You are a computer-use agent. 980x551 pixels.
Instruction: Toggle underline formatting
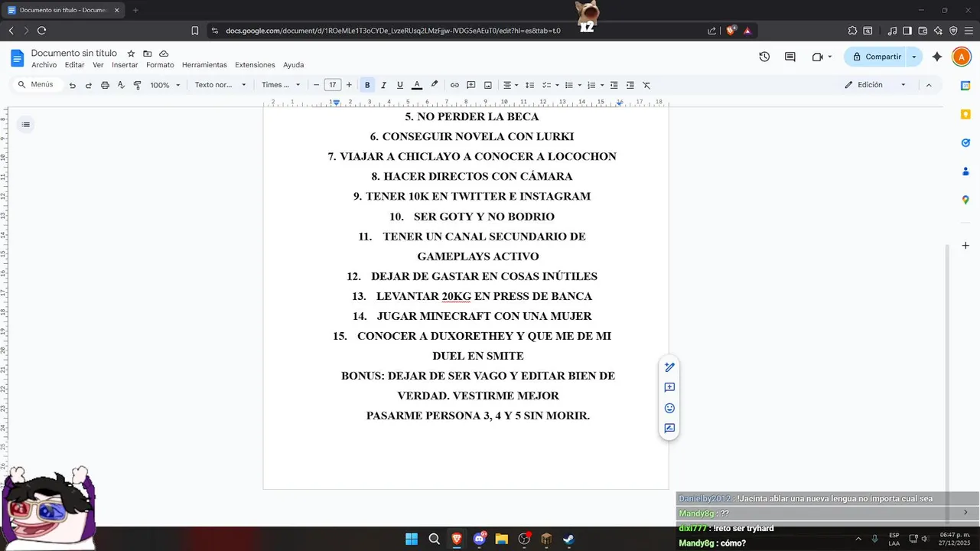[399, 85]
